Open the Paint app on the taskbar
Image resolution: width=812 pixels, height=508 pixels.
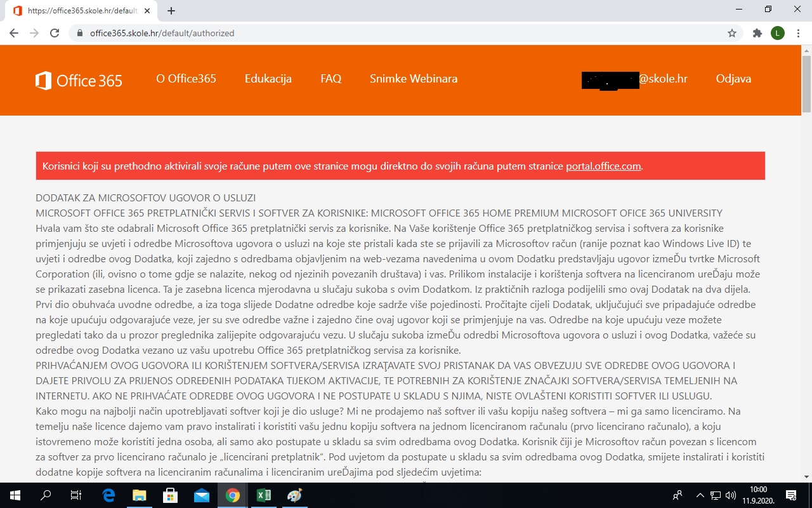[295, 495]
